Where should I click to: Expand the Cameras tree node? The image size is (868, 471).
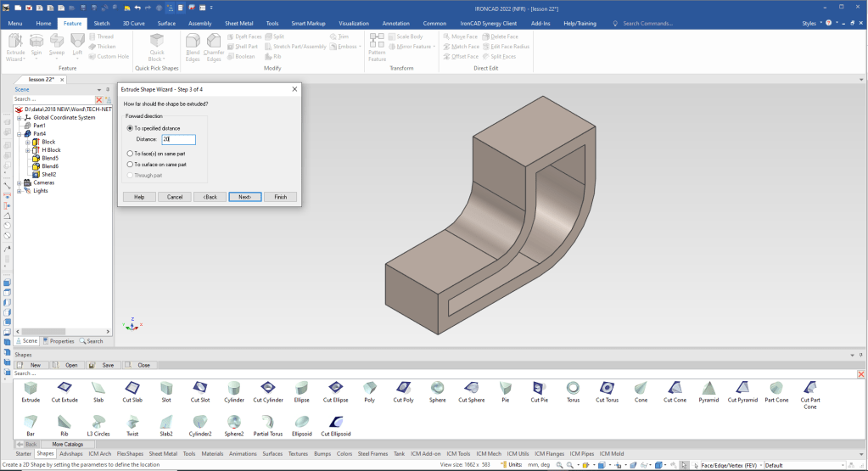(19, 182)
